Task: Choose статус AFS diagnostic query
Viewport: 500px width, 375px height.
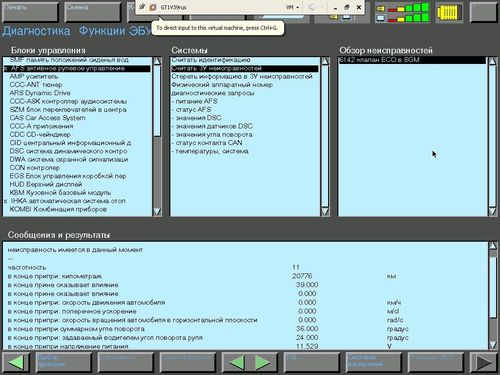Action: [245, 110]
